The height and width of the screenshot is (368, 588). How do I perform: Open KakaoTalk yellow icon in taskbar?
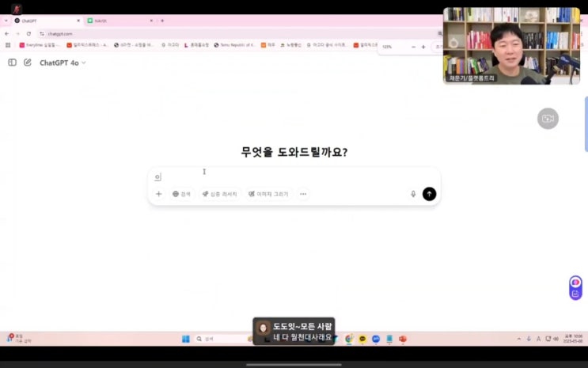tap(362, 339)
